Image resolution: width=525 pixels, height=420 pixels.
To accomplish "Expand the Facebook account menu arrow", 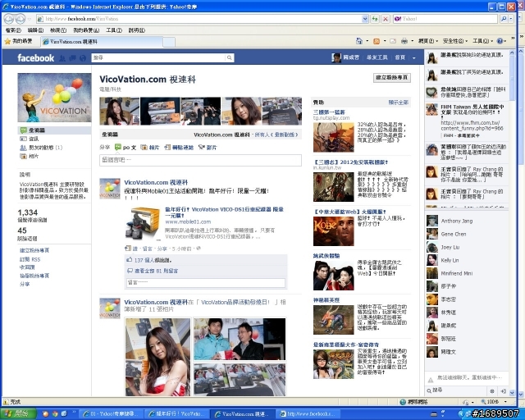I will click(413, 58).
